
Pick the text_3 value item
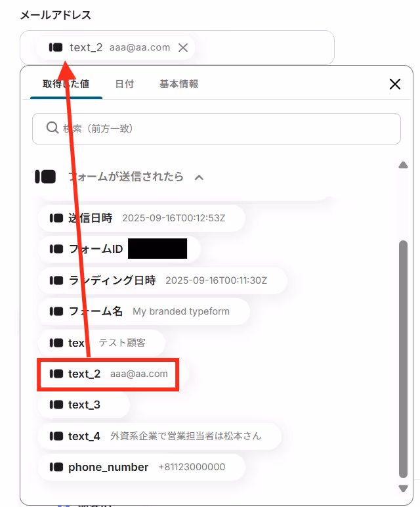84,405
